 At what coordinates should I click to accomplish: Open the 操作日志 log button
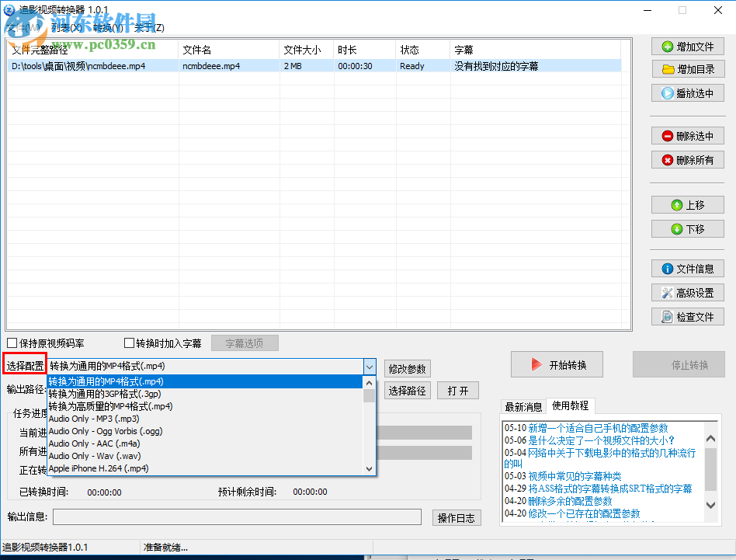(x=457, y=518)
